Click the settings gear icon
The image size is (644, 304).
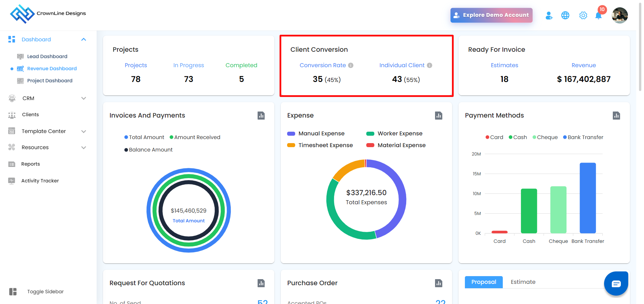583,15
